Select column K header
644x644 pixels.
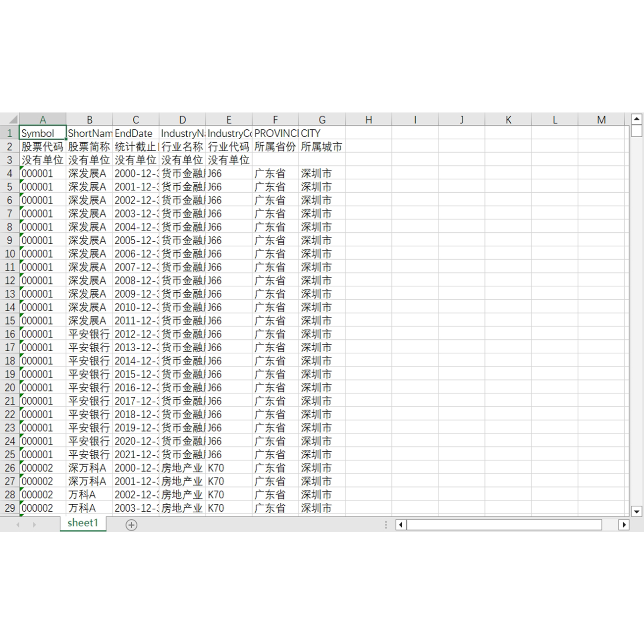(x=508, y=120)
